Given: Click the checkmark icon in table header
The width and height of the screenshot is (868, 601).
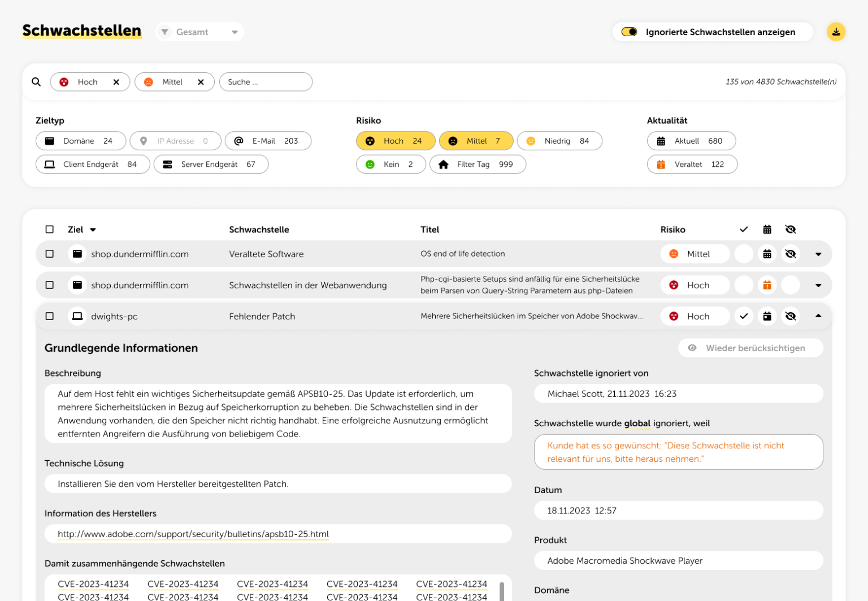Looking at the screenshot, I should (744, 230).
